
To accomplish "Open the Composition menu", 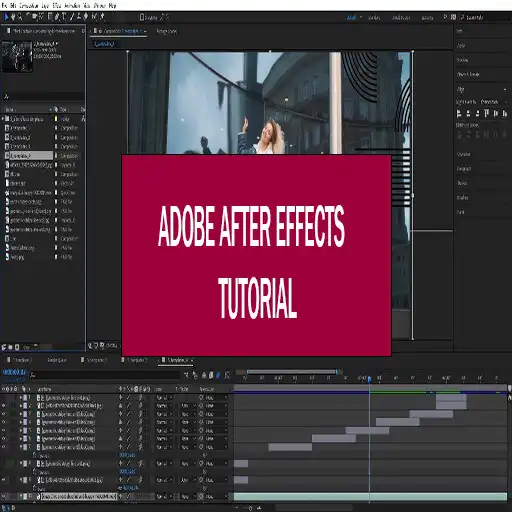I will 28,6.
